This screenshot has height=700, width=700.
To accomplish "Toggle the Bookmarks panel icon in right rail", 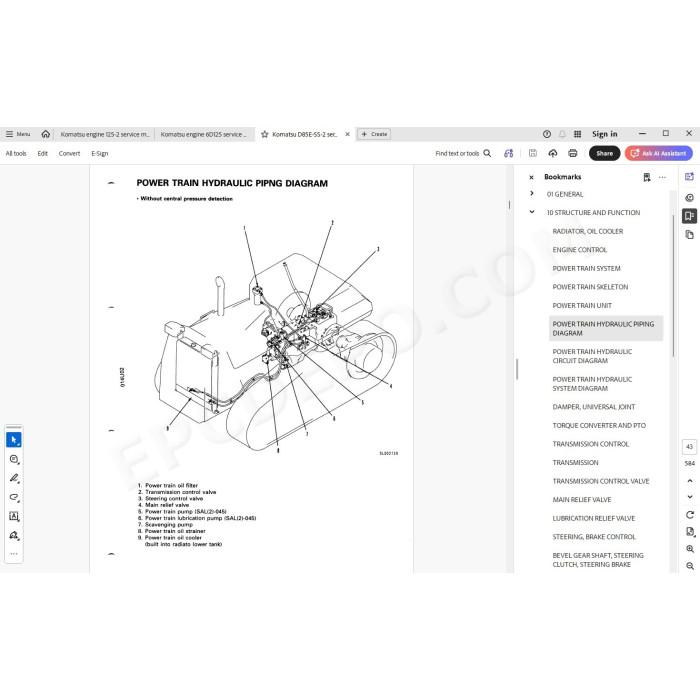I will pyautogui.click(x=689, y=216).
